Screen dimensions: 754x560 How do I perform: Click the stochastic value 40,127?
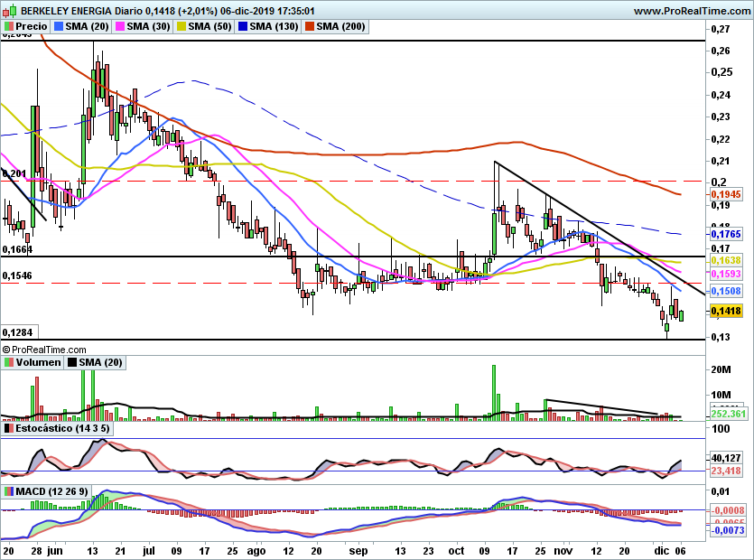point(726,458)
